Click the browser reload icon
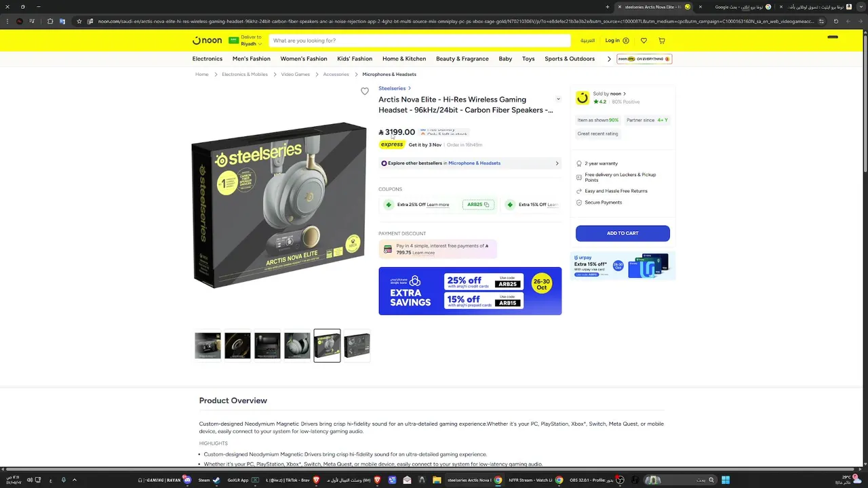This screenshot has width=868, height=488. (x=835, y=21)
